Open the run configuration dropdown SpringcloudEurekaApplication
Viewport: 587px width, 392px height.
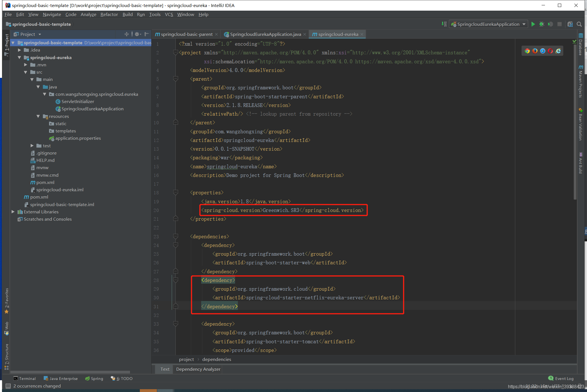pyautogui.click(x=488, y=24)
